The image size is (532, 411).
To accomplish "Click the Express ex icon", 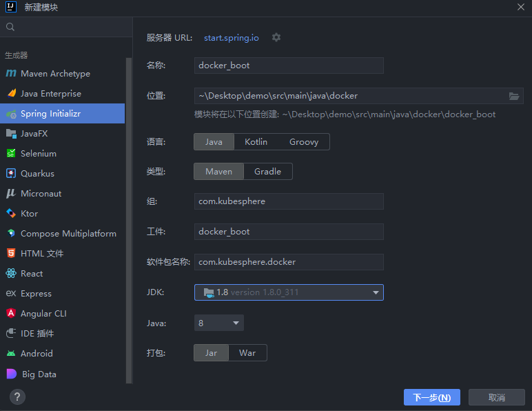I will tap(11, 293).
